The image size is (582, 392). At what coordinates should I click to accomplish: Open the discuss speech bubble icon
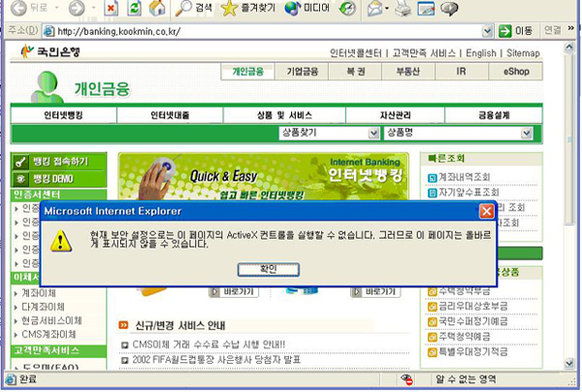click(x=449, y=8)
